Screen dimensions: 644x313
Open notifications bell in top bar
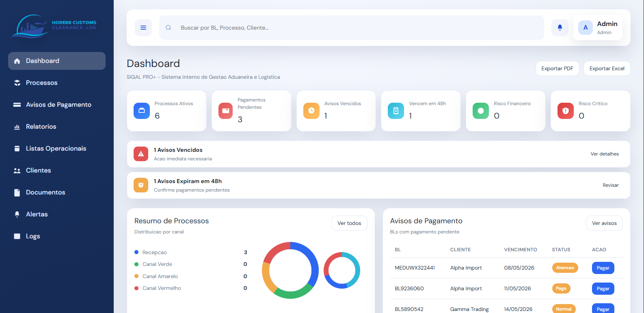click(x=560, y=28)
